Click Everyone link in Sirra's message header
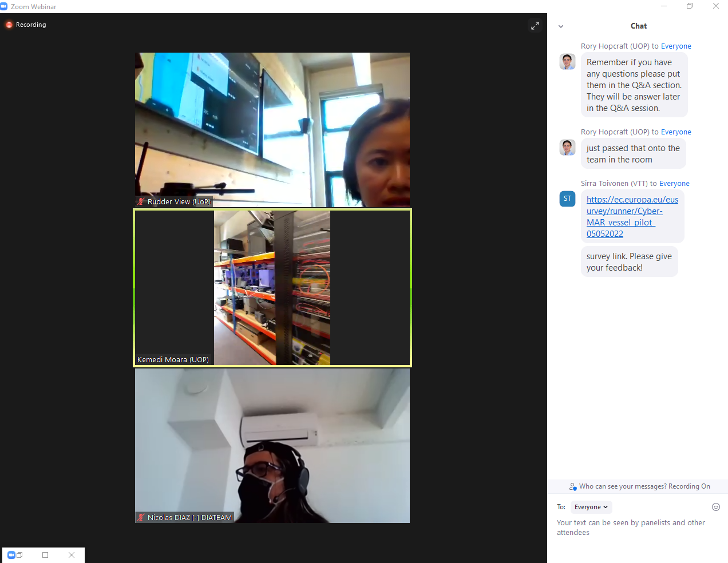This screenshot has width=728, height=563. click(674, 184)
